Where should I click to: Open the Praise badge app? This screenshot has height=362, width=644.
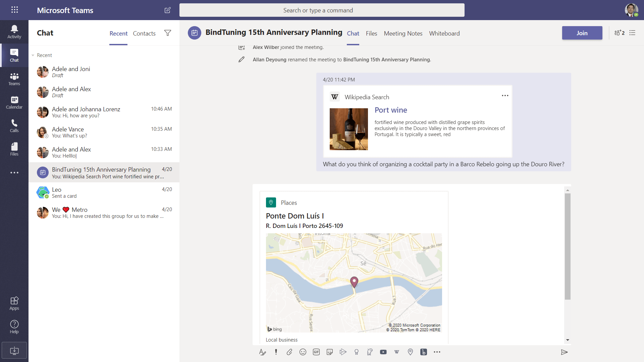pyautogui.click(x=357, y=352)
